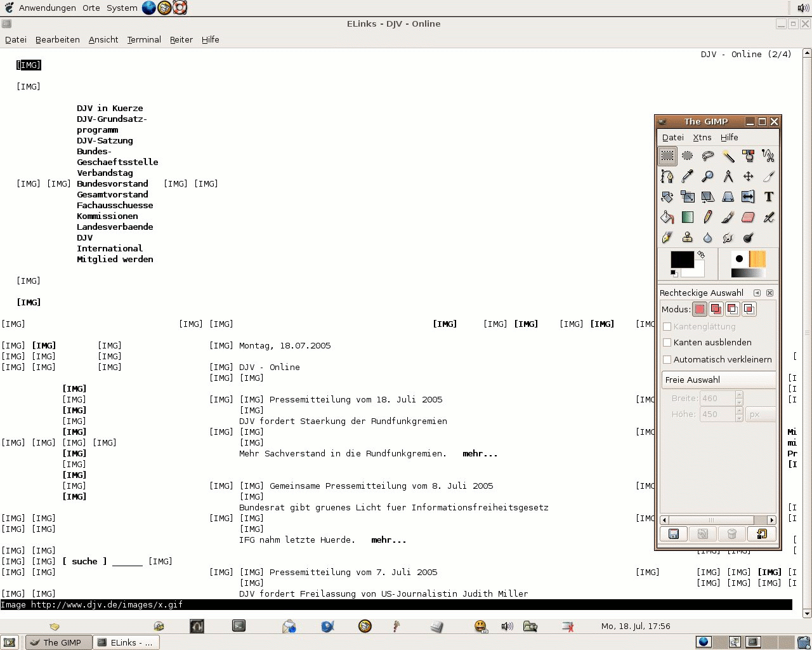Image resolution: width=812 pixels, height=650 pixels.
Task: Select the Clone stamp tool
Action: click(x=688, y=237)
